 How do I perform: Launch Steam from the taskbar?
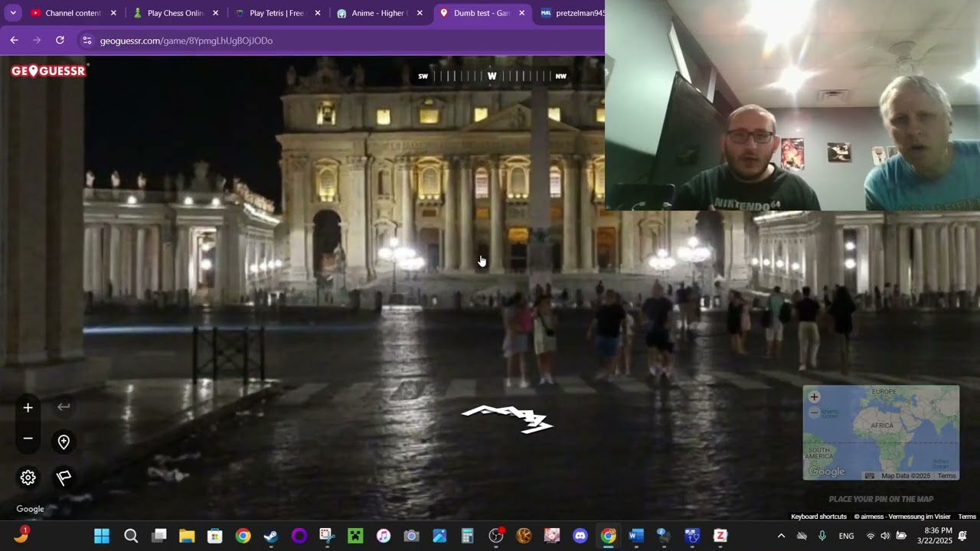[x=271, y=536]
